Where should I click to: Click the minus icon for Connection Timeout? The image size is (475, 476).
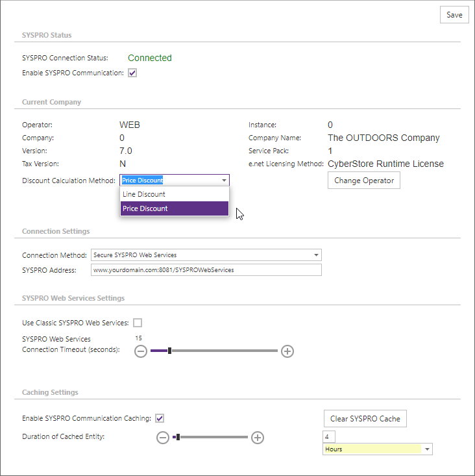[x=141, y=351]
